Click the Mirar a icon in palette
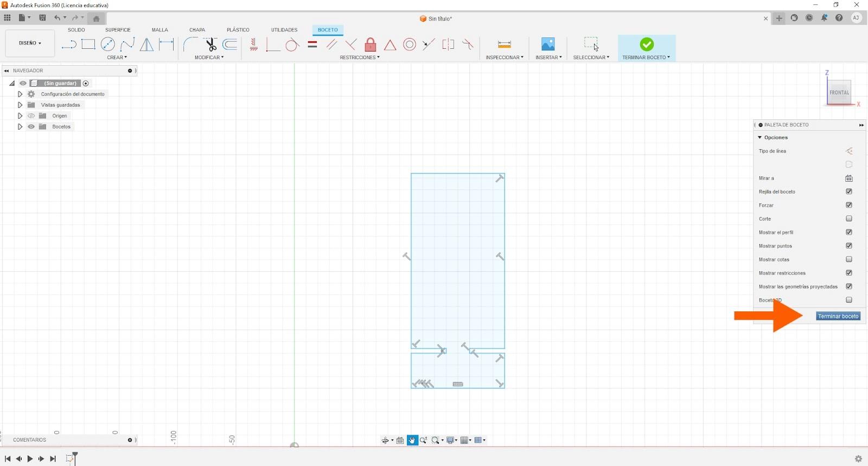Viewport: 868px width, 466px height. [849, 178]
